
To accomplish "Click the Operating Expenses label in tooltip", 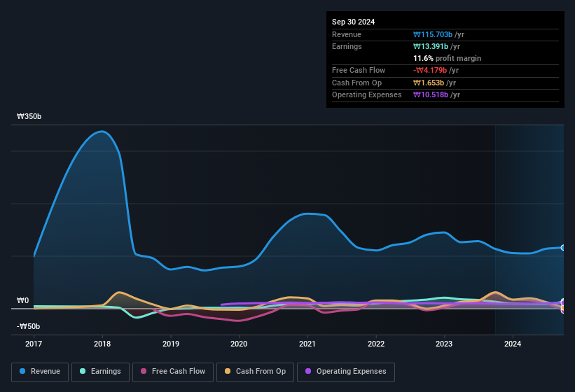I will (367, 95).
